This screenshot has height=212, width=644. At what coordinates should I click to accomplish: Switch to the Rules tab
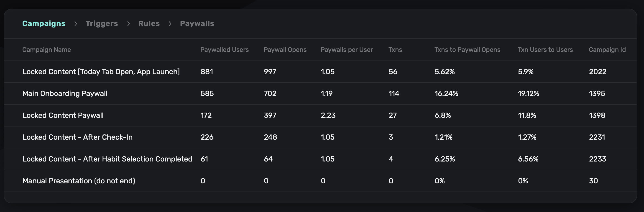click(x=149, y=23)
